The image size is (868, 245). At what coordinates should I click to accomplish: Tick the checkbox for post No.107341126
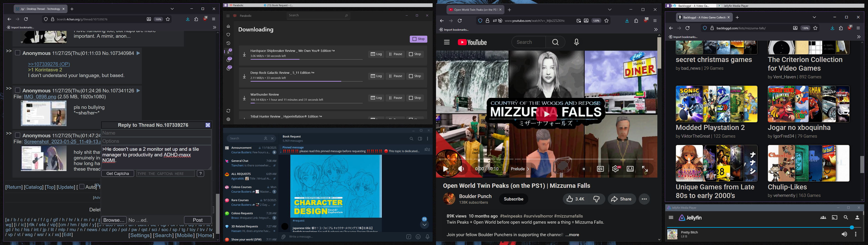click(x=17, y=90)
